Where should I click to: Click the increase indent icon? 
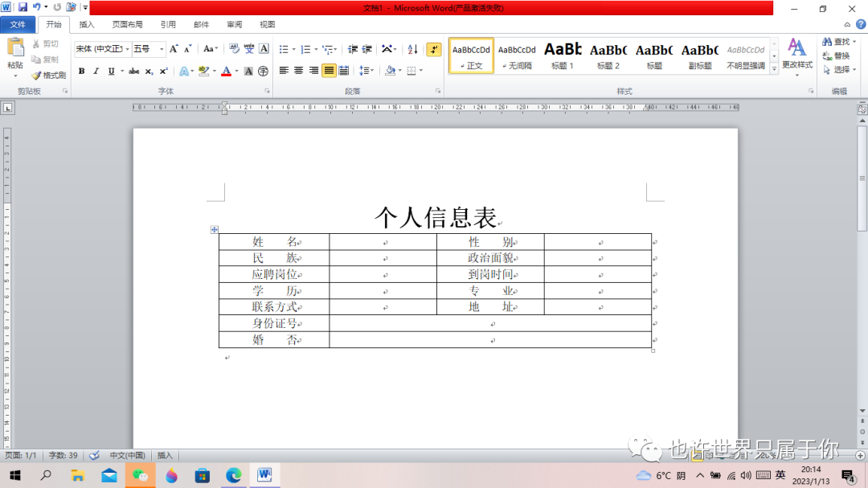pyautogui.click(x=367, y=49)
